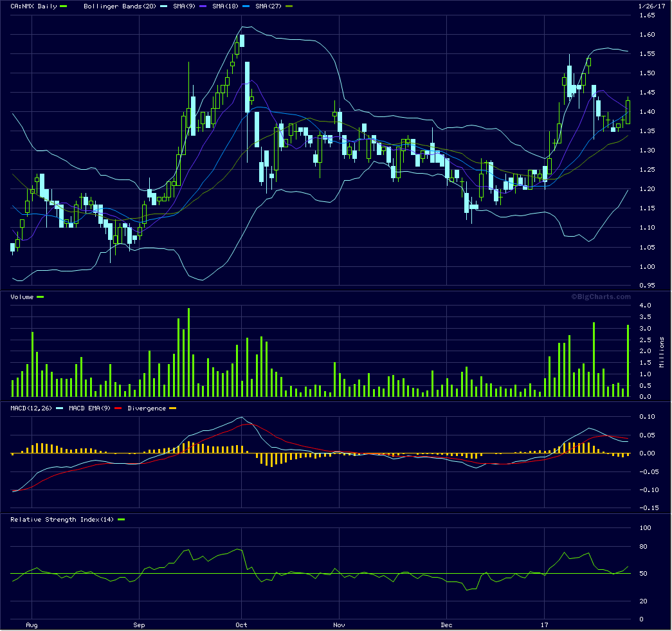The height and width of the screenshot is (631, 672).
Task: Click the SMA(18) legend label
Action: [225, 6]
